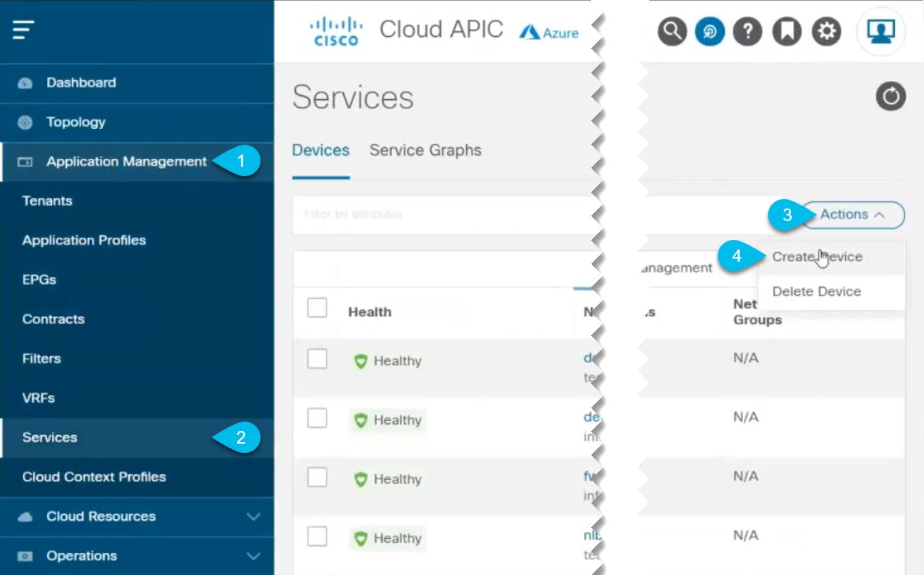The height and width of the screenshot is (575, 924).
Task: Click the Topology globe icon
Action: click(x=24, y=123)
